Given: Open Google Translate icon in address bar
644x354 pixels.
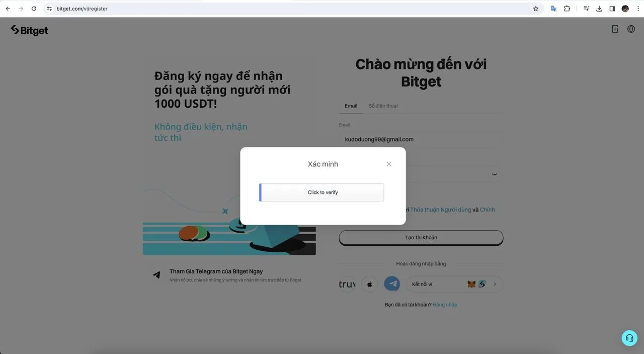Looking at the screenshot, I should pos(553,9).
